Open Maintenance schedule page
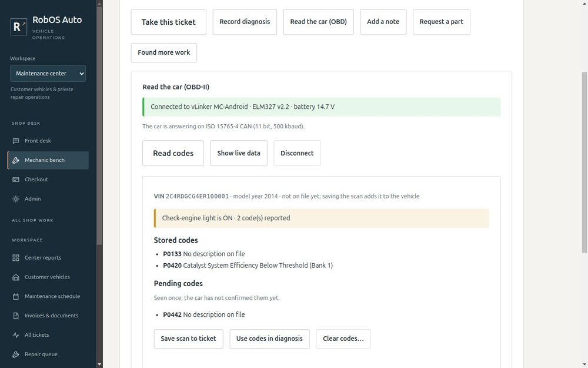Screen dimensions: 588x368 (x=48, y=296)
